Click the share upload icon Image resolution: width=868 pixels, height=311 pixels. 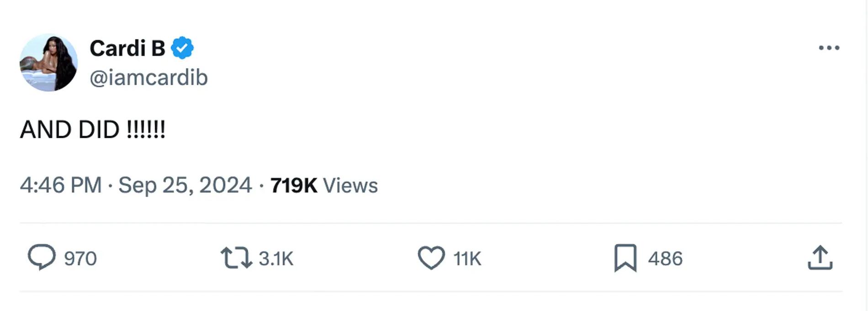point(820,258)
